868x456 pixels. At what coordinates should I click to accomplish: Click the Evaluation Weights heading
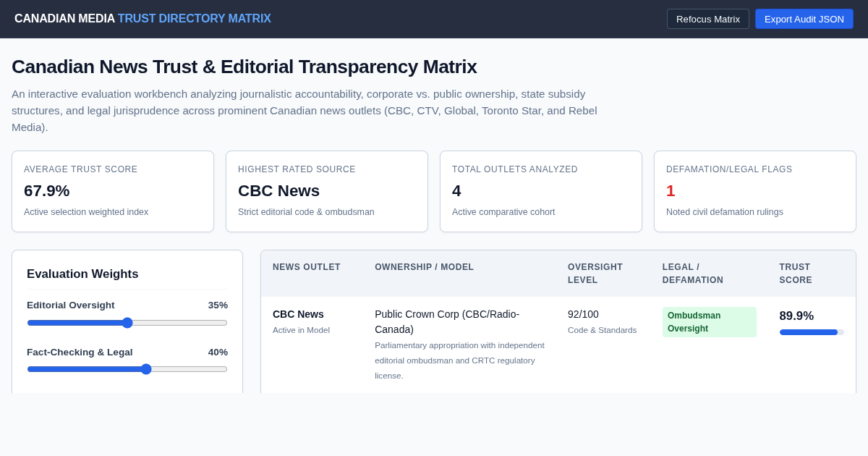[82, 274]
